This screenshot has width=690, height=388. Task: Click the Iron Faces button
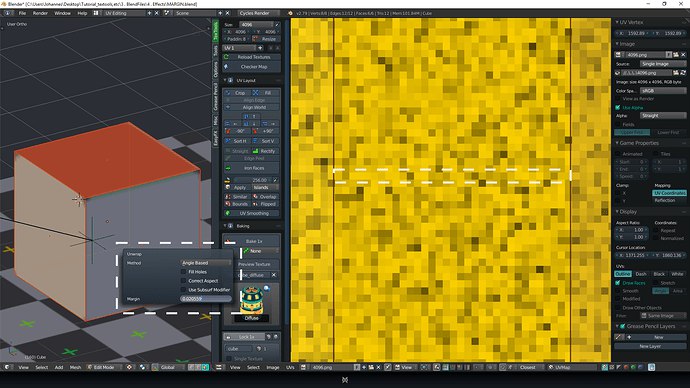[x=252, y=168]
